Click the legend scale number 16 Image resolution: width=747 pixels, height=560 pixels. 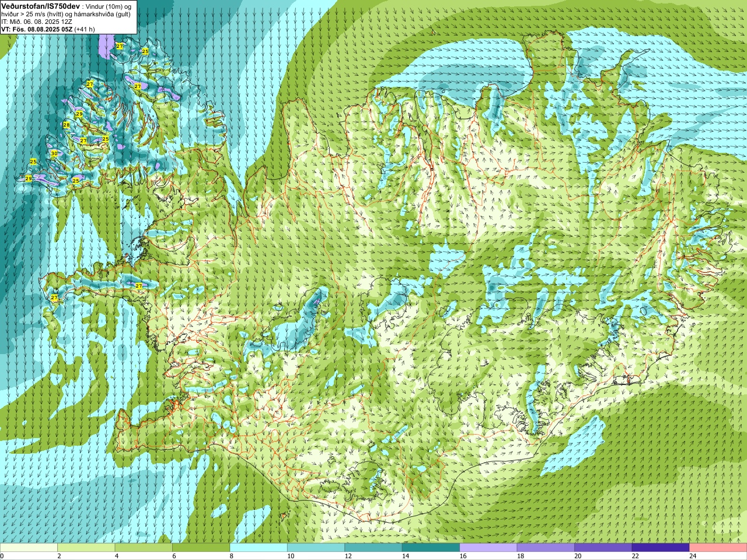[463, 556]
